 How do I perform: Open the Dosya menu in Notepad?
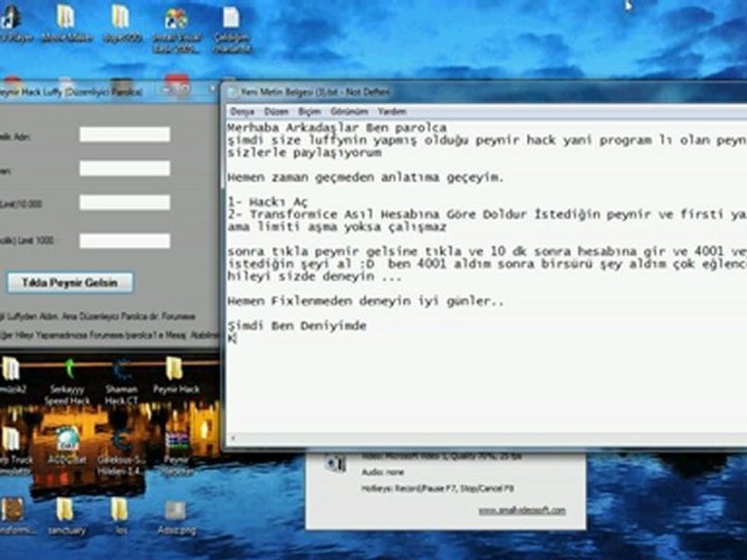242,111
